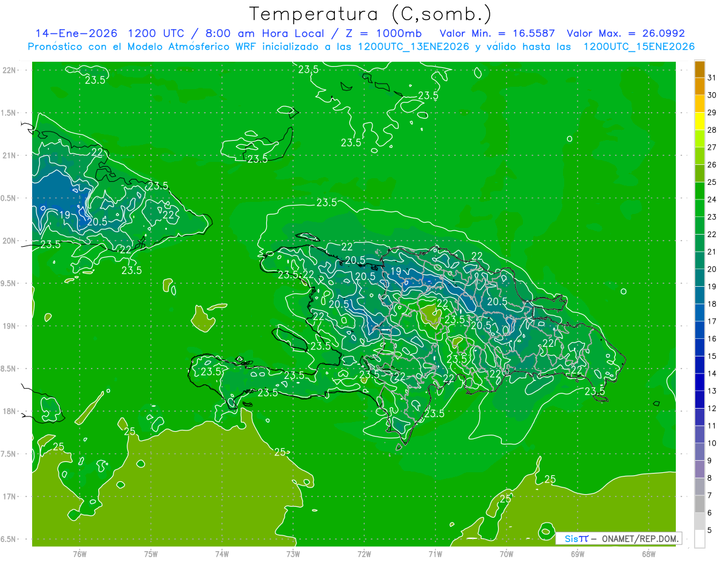
Task: Click the orange swatch between 29 and 30
Action: tap(699, 104)
